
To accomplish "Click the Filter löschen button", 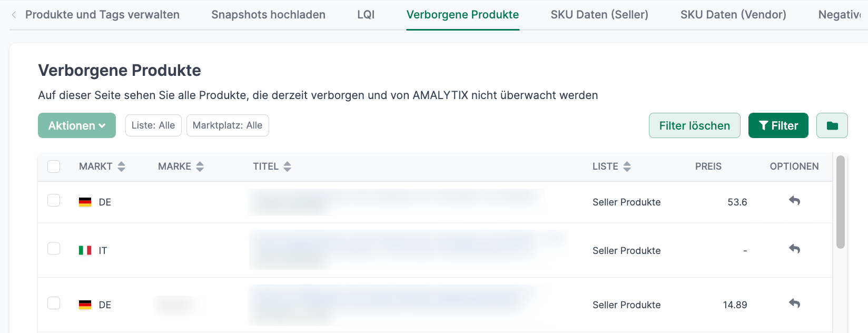I will click(694, 125).
